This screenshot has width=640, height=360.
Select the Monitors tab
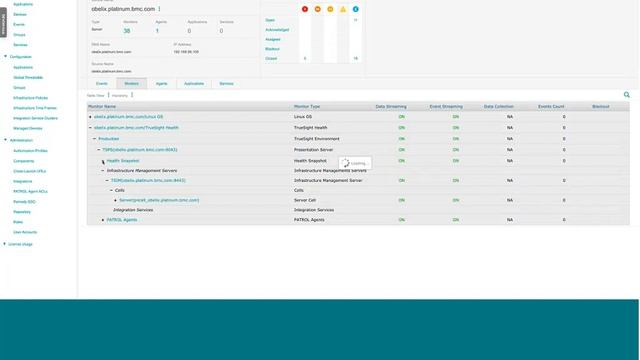click(x=131, y=84)
